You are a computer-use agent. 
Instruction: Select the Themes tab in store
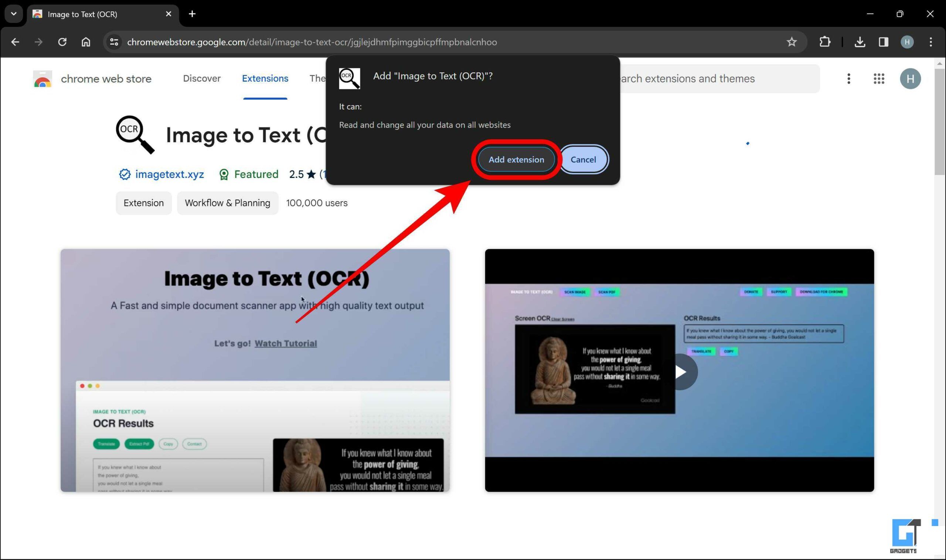tap(318, 79)
